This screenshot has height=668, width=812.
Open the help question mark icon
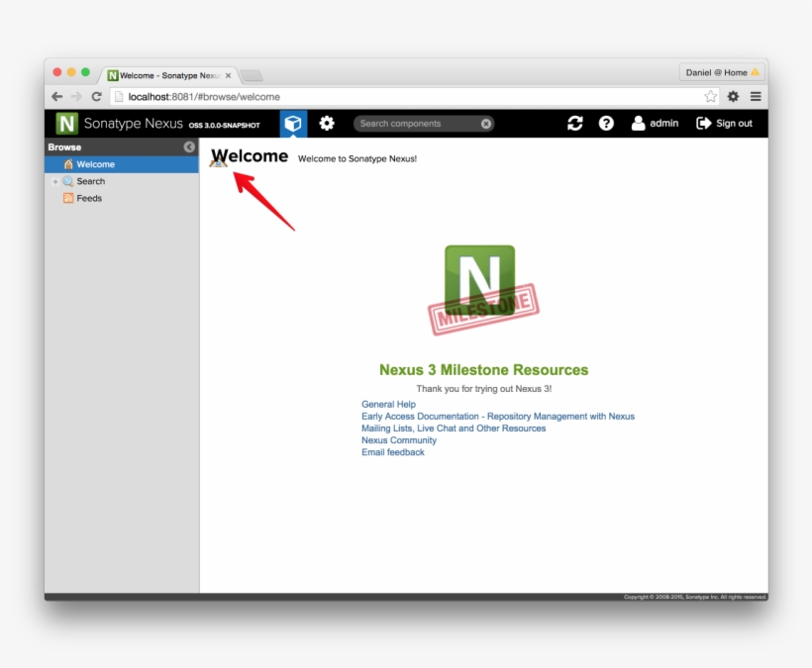(x=606, y=124)
